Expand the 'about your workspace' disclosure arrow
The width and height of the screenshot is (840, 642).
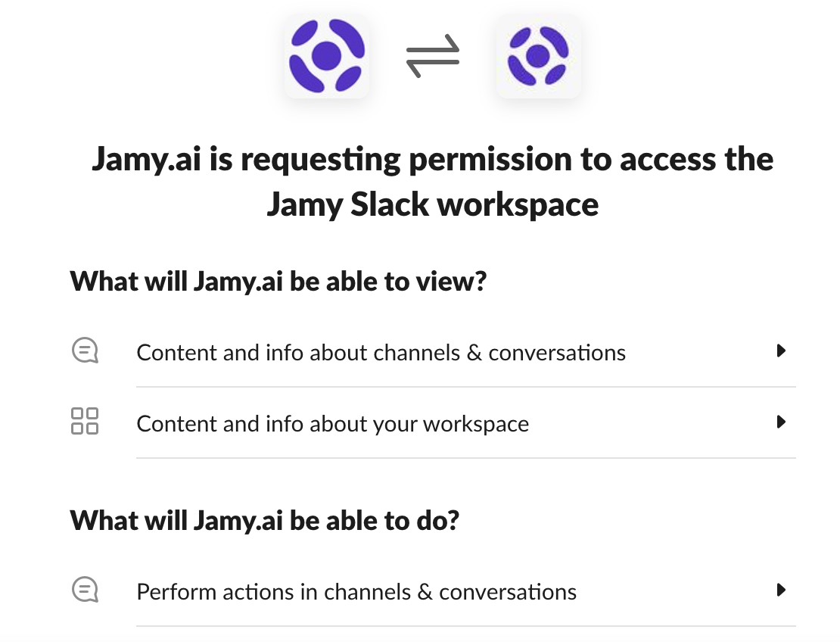(782, 422)
